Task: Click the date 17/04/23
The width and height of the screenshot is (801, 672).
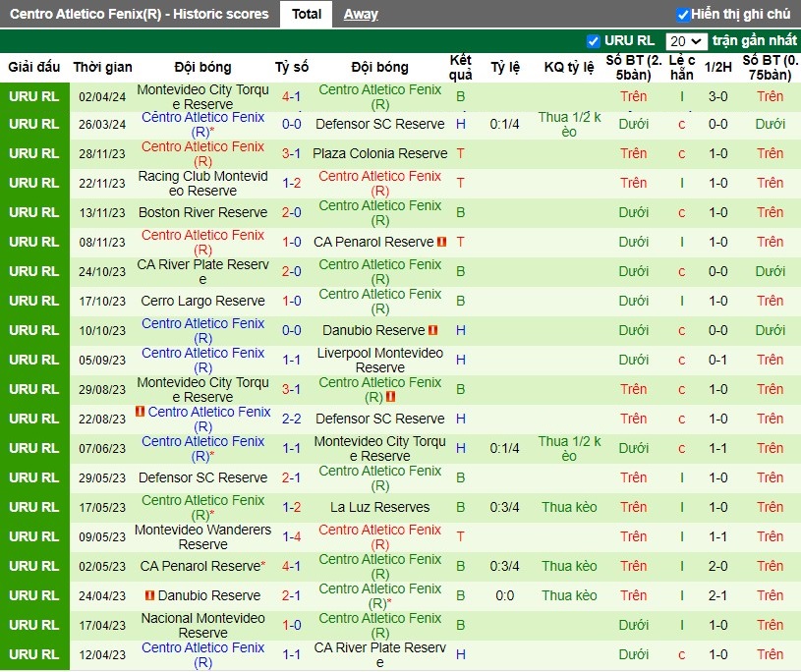Action: pyautogui.click(x=102, y=625)
